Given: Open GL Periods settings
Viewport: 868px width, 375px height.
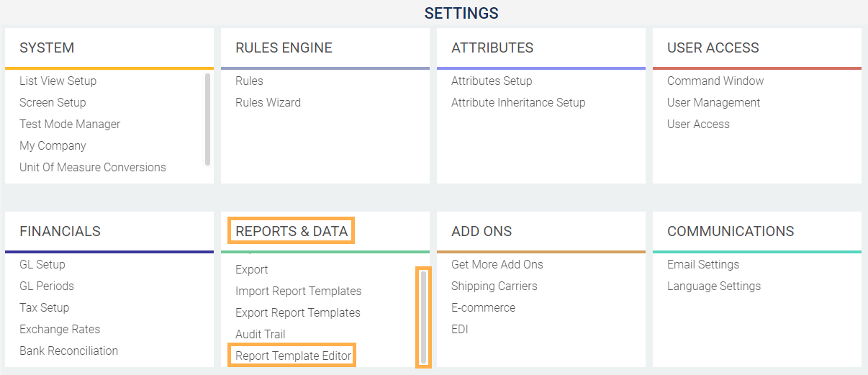Looking at the screenshot, I should click(x=47, y=286).
